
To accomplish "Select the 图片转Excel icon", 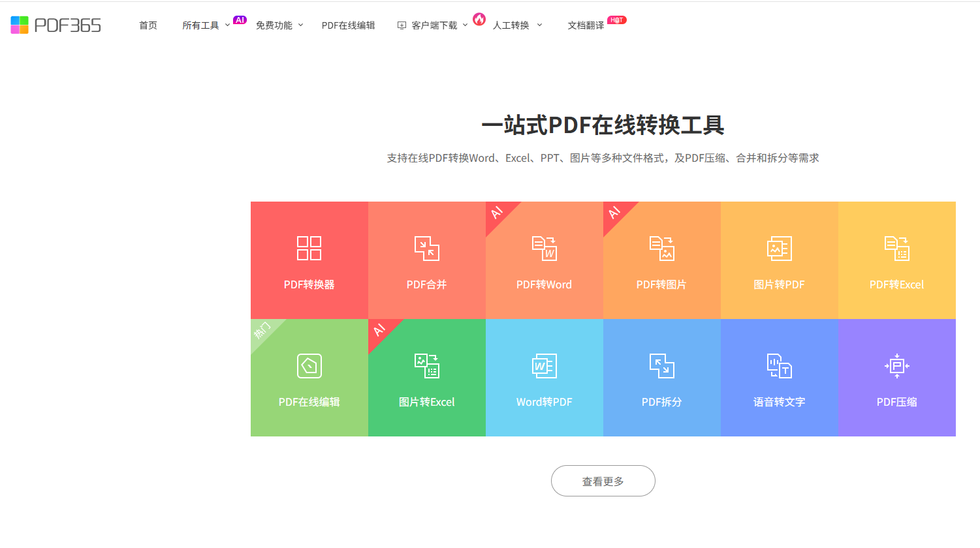I will 426,366.
